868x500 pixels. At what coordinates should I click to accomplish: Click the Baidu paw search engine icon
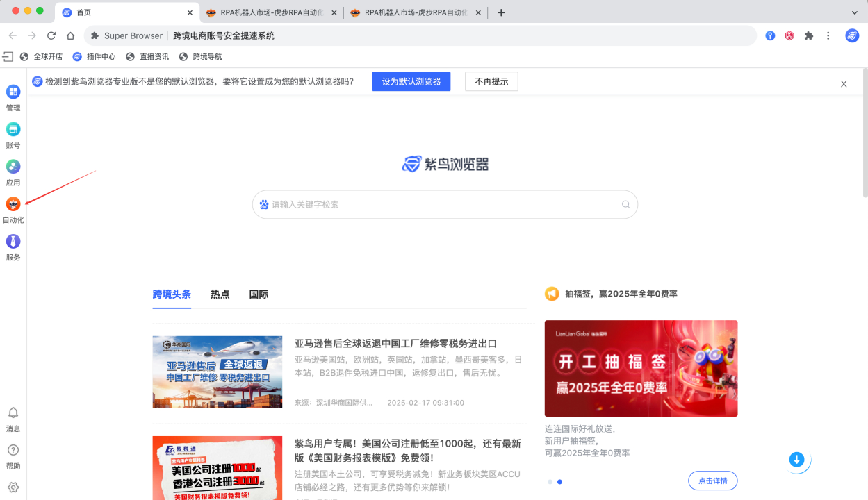click(x=264, y=205)
